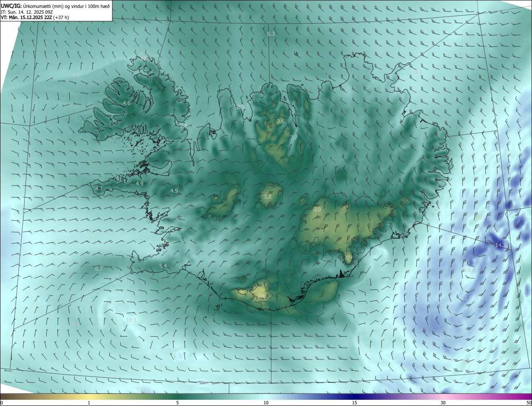Image resolution: width=532 pixels, height=406 pixels.
Task: Click the 'VT: Mán. 15.12.2025 22Z (+37 h)' line
Action: 34,18
